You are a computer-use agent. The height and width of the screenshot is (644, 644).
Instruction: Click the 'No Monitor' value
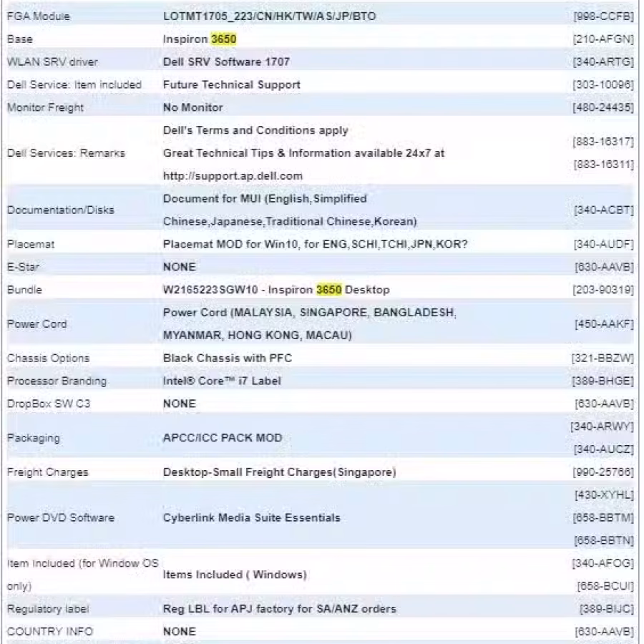point(193,107)
